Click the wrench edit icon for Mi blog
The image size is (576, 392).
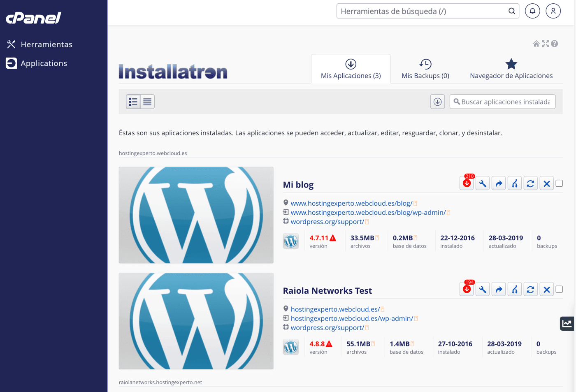click(483, 183)
